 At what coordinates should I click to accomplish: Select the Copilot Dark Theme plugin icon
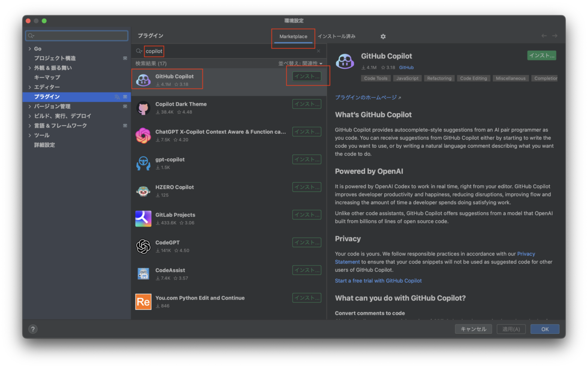point(143,108)
